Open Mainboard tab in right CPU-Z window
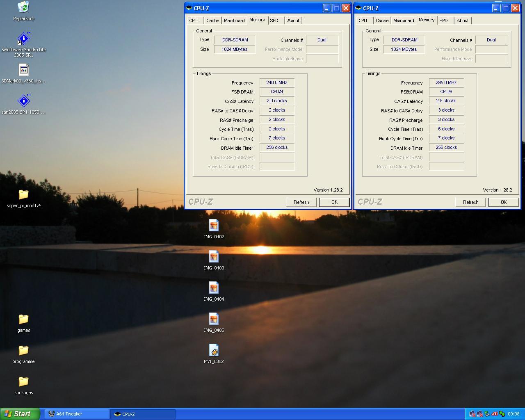This screenshot has width=525, height=420. click(404, 21)
